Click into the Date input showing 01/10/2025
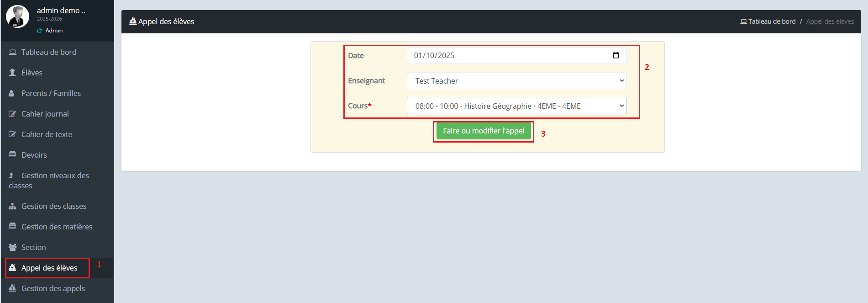 click(x=502, y=55)
